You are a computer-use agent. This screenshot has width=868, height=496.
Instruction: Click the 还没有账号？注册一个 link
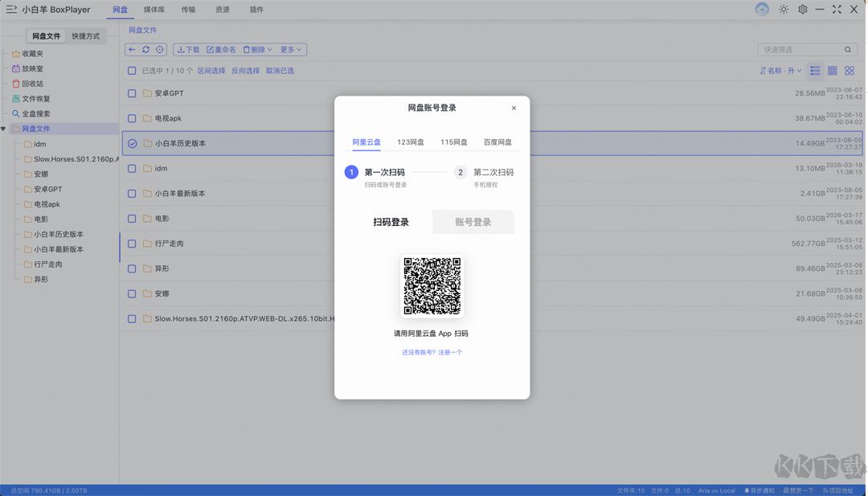click(x=432, y=352)
